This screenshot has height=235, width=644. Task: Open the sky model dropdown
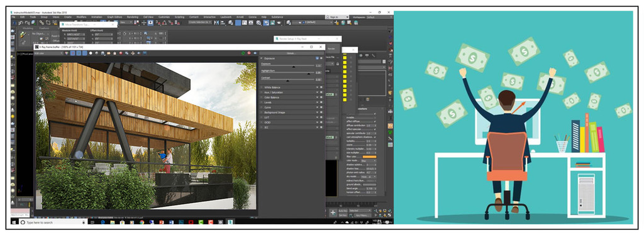[368, 177]
